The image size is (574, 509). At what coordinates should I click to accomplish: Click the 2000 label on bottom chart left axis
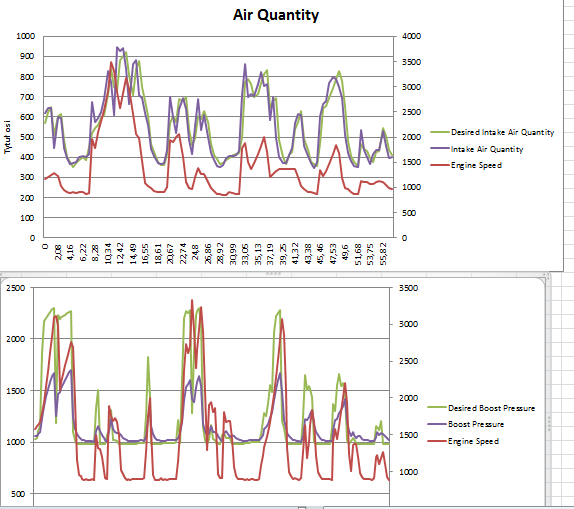click(16, 339)
